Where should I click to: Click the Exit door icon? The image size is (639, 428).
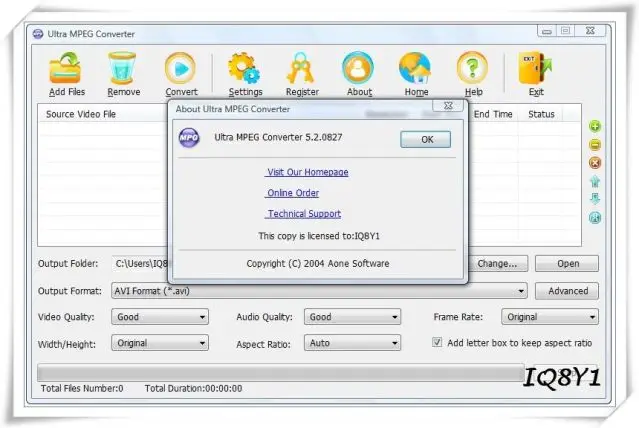coord(535,68)
